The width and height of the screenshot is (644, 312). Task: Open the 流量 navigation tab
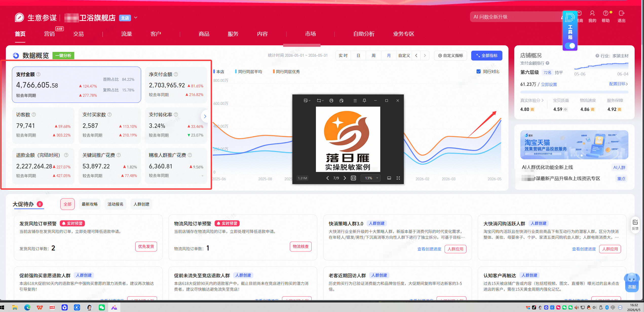[126, 34]
